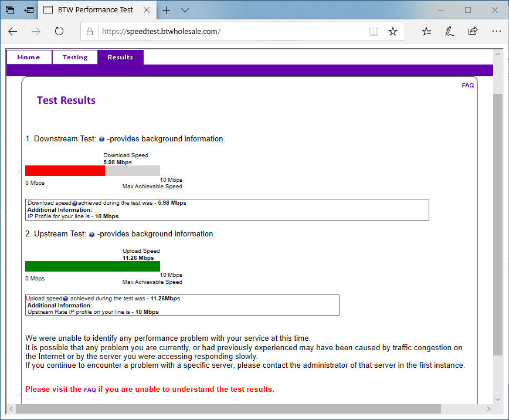
Task: Open the FAQ link in the top right
Action: (x=467, y=85)
